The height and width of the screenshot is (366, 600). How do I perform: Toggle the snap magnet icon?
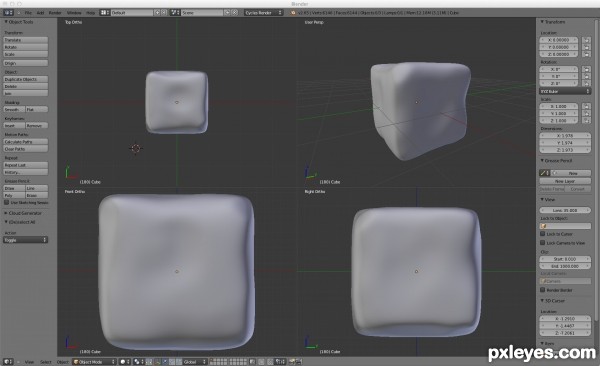(x=270, y=361)
